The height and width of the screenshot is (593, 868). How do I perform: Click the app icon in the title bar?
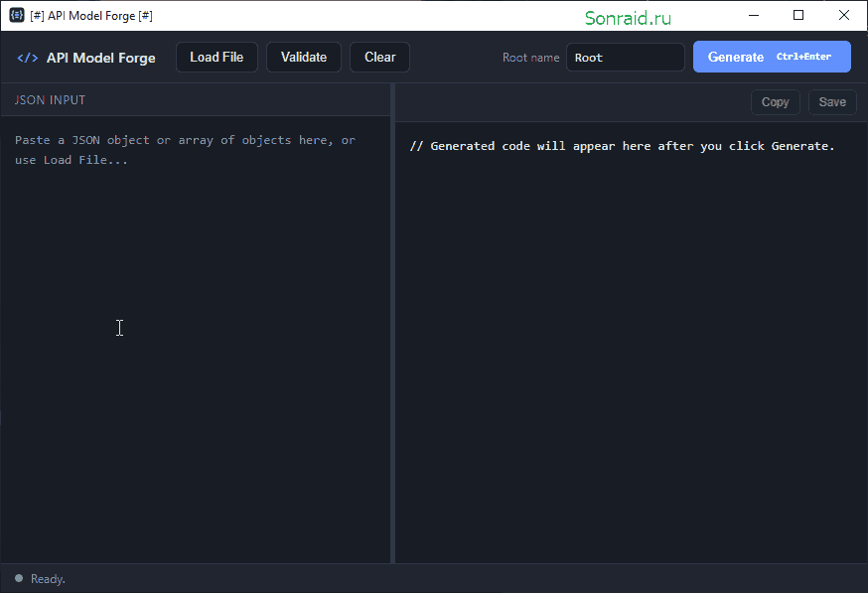tap(17, 15)
